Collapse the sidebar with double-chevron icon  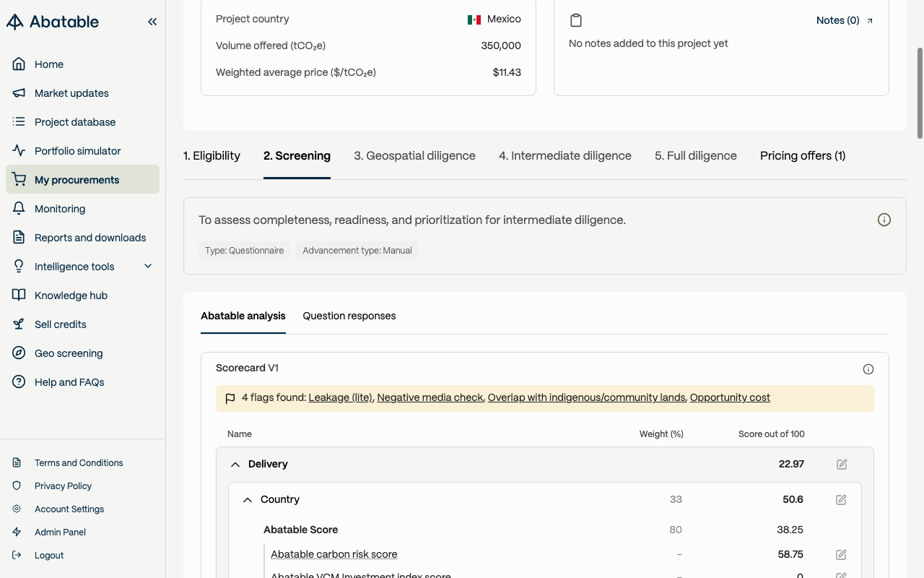[x=152, y=22]
